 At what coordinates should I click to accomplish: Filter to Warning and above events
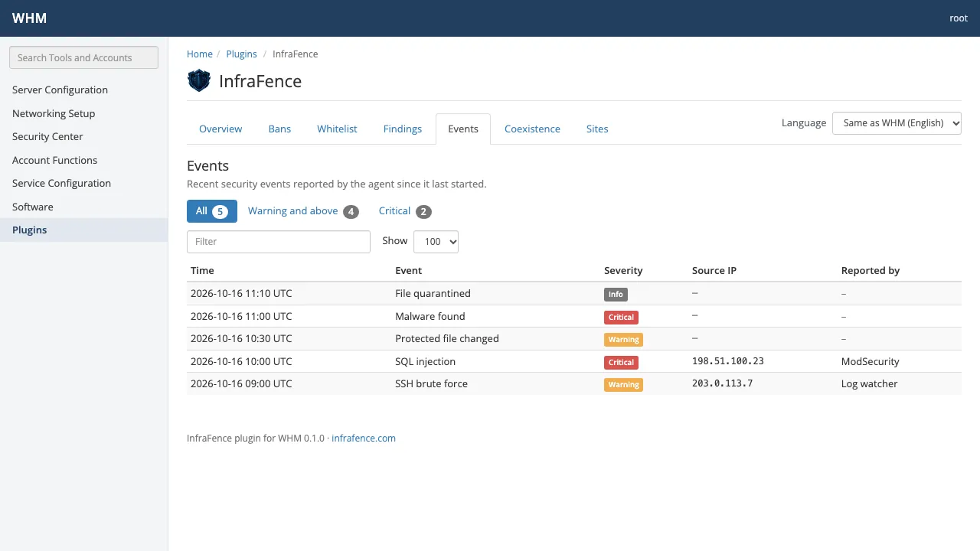[x=303, y=211]
